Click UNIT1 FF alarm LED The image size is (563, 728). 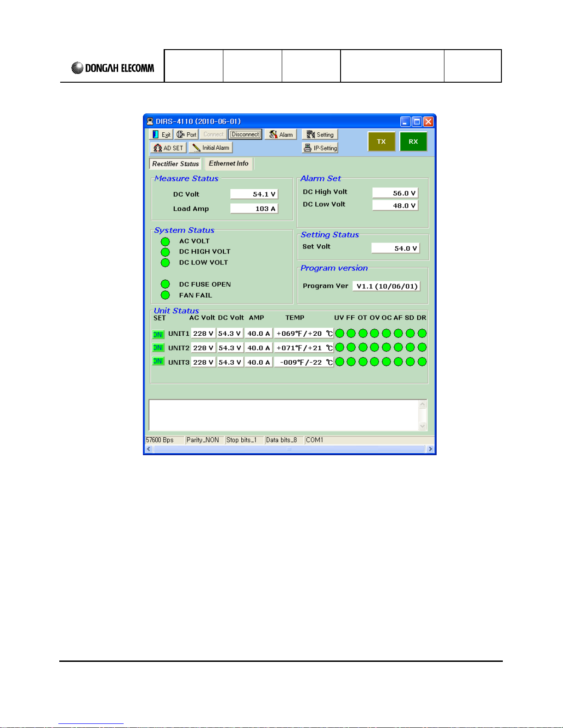tap(351, 333)
